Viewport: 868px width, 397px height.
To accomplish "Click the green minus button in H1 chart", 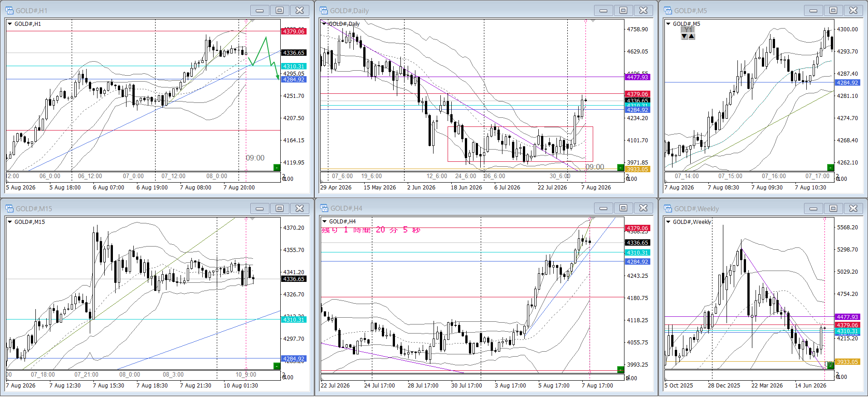I will click(x=277, y=168).
